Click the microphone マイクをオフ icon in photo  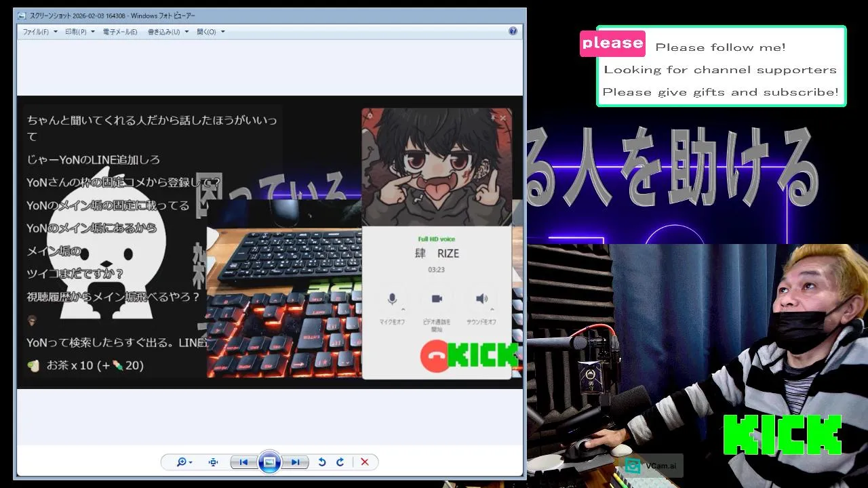(x=392, y=299)
